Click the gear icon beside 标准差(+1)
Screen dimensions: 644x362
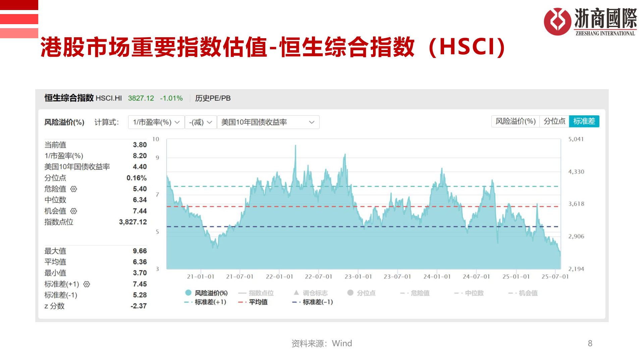87,284
